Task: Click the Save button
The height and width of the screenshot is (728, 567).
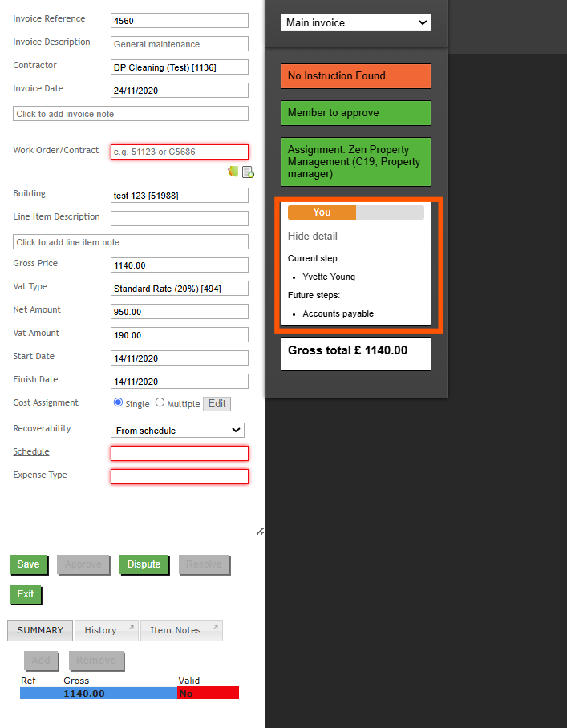Action: 28,564
